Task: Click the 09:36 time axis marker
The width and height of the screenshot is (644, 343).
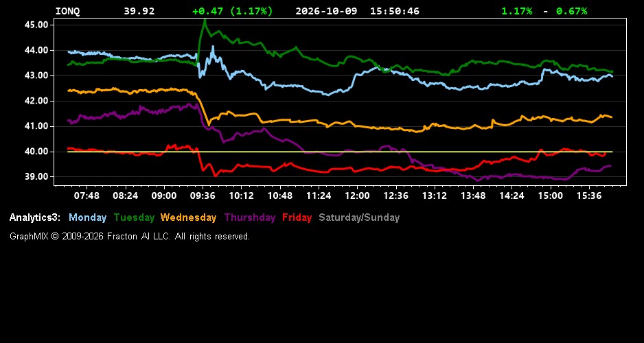Action: (203, 196)
